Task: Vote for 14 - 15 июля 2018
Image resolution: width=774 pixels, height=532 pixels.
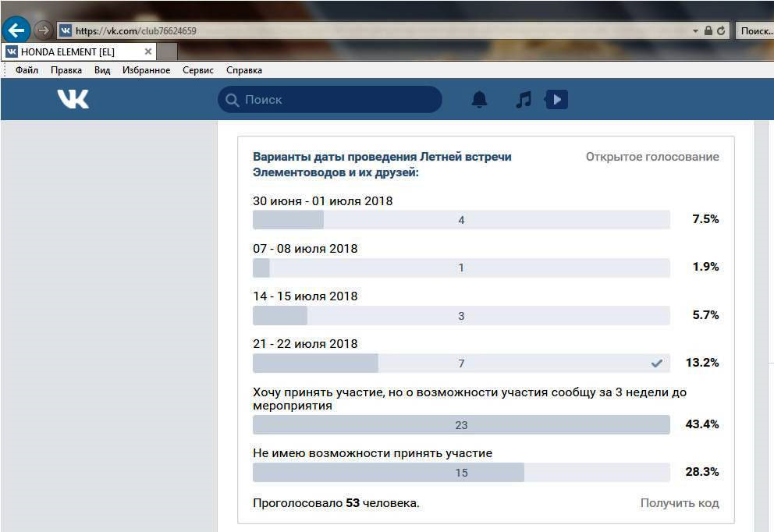Action: pyautogui.click(x=461, y=315)
